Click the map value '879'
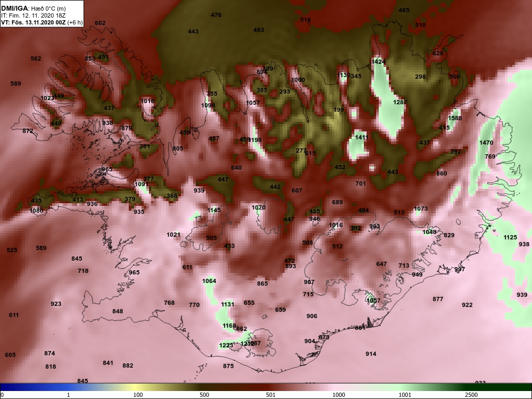This screenshot has width=532, height=399. coord(127,128)
